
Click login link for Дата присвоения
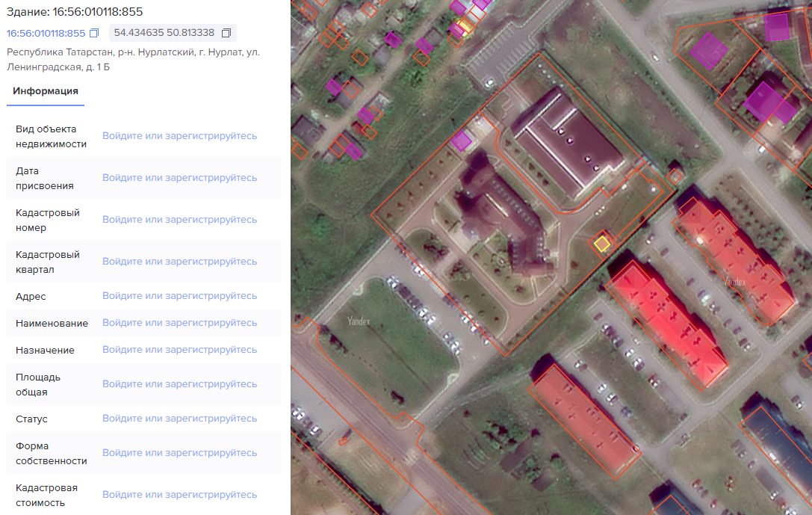(x=179, y=178)
